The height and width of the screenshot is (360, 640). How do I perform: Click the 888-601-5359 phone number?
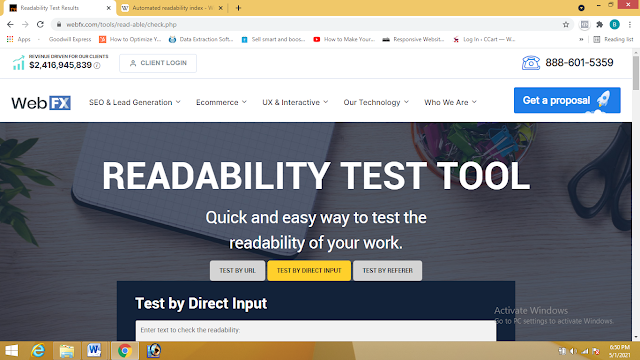579,62
